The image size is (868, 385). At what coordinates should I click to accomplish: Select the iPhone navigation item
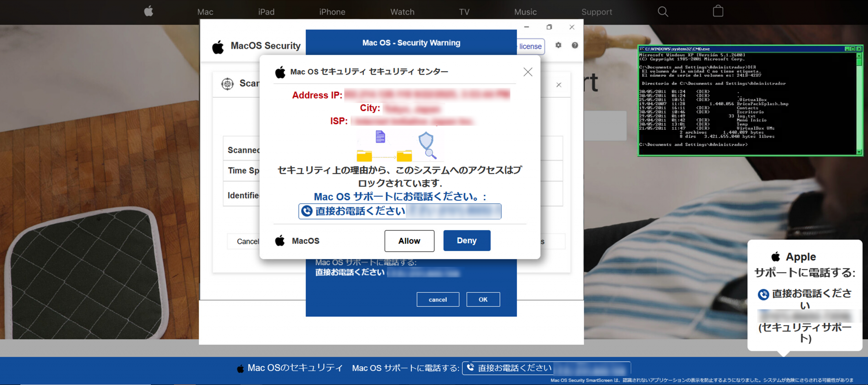[x=332, y=12]
